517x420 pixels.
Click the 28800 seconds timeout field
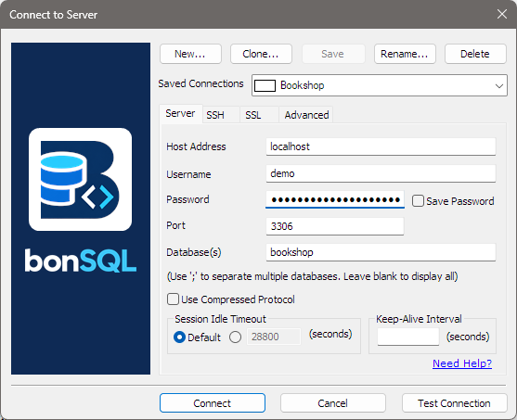pos(274,337)
